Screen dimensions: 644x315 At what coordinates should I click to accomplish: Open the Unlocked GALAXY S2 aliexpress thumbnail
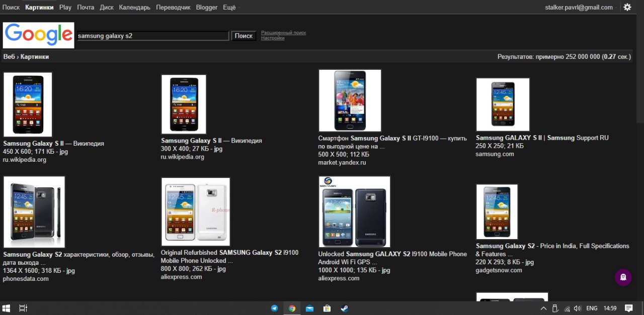click(x=354, y=212)
